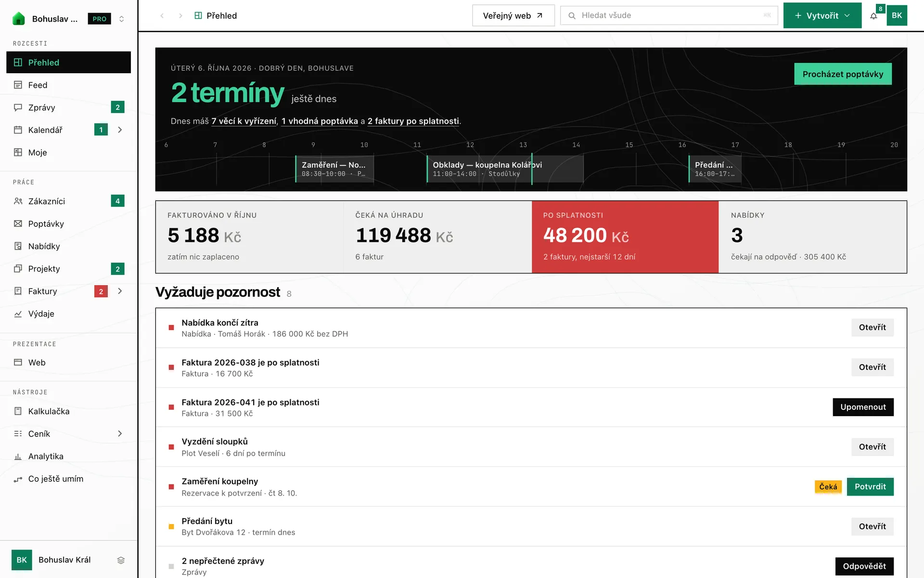Open the Čeká na úhradu card
Screen dimensions: 924x578
(437, 237)
